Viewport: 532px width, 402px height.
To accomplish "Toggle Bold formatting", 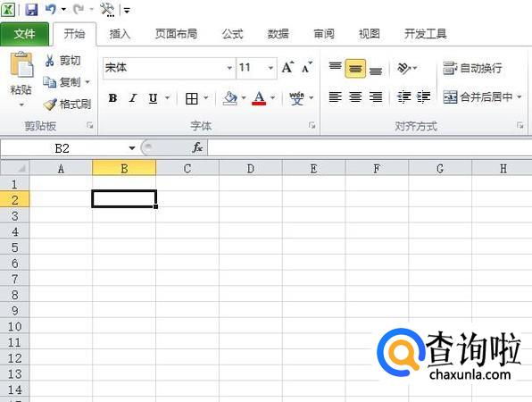I will 112,98.
